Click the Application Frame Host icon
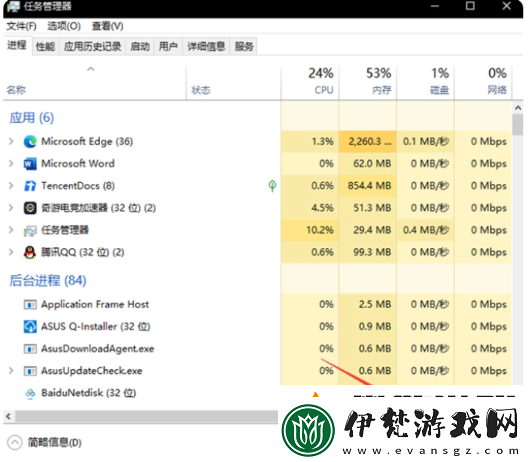The height and width of the screenshot is (462, 528). tap(30, 305)
